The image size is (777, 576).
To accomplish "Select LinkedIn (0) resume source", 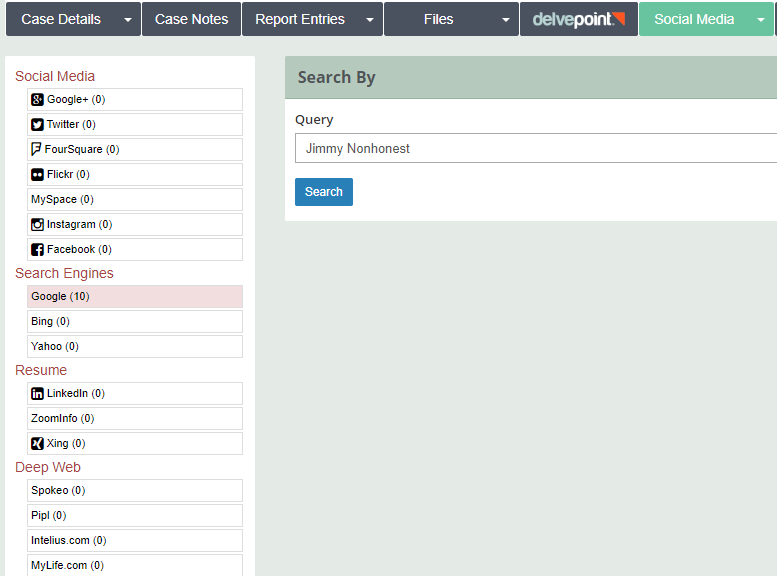I will tap(135, 394).
